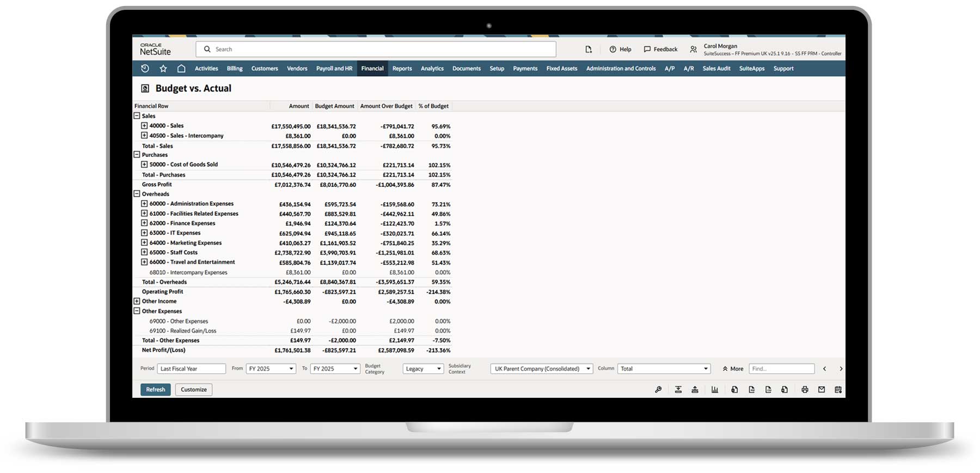Open the Activities menu

[x=206, y=69]
